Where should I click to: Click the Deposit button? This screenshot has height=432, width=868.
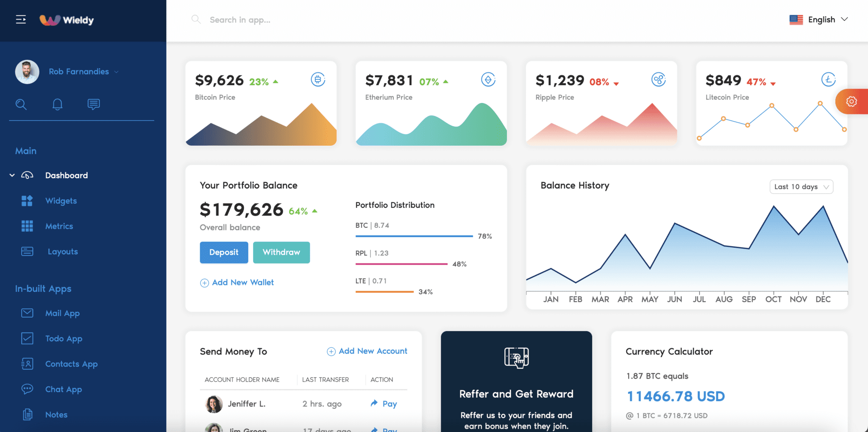(224, 252)
